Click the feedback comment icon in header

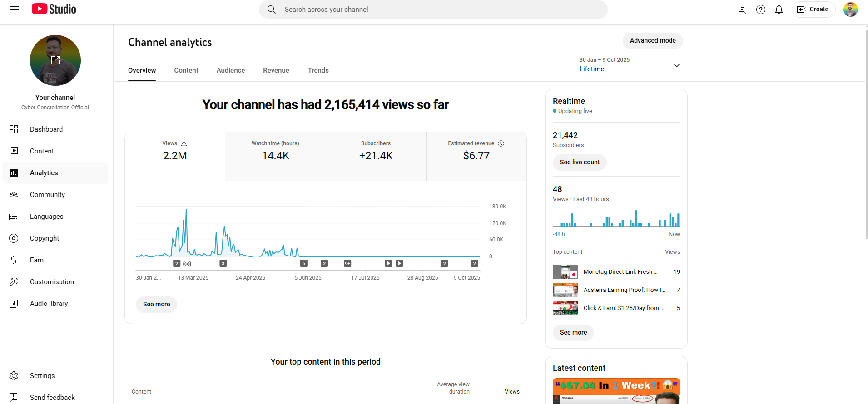tap(742, 10)
